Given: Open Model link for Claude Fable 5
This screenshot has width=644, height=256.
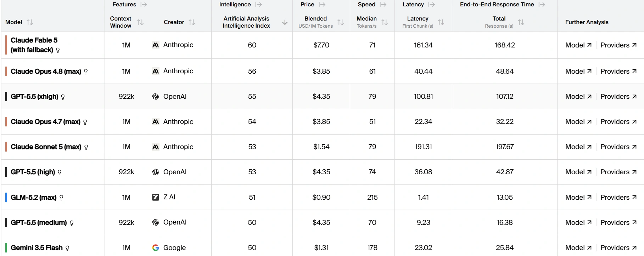Looking at the screenshot, I should tap(578, 45).
